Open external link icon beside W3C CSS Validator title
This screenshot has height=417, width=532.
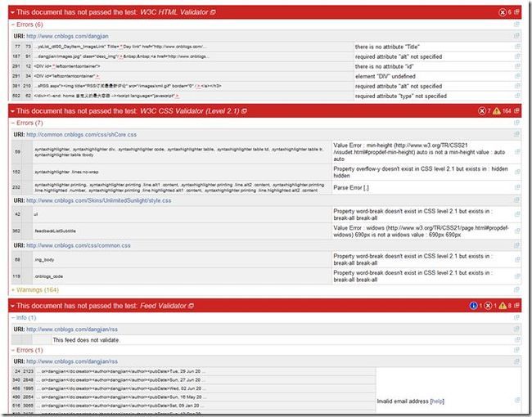(x=244, y=111)
